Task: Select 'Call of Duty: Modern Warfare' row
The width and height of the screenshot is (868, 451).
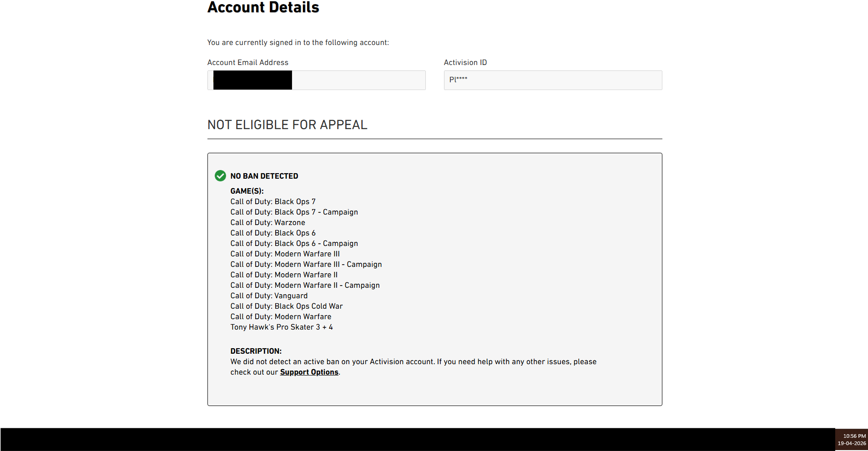Action: (x=281, y=317)
